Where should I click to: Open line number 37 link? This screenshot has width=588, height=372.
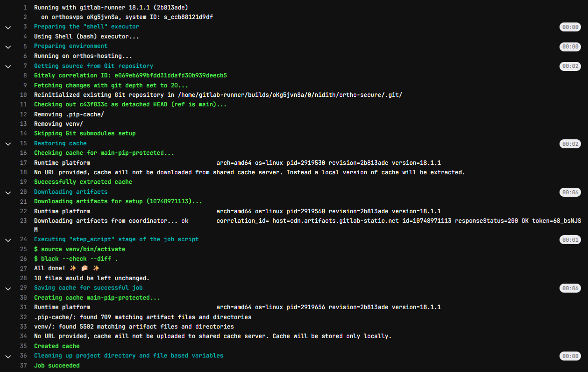[x=23, y=366]
